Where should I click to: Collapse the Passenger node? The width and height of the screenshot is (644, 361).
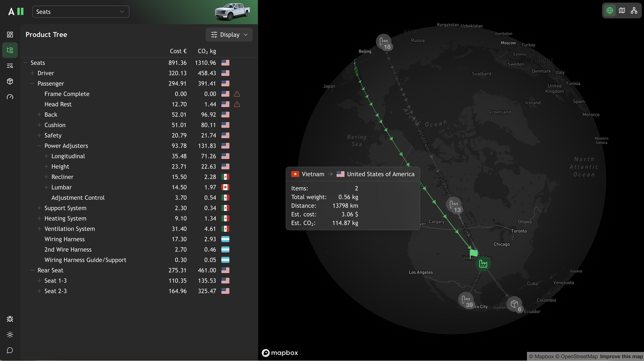[x=32, y=84]
